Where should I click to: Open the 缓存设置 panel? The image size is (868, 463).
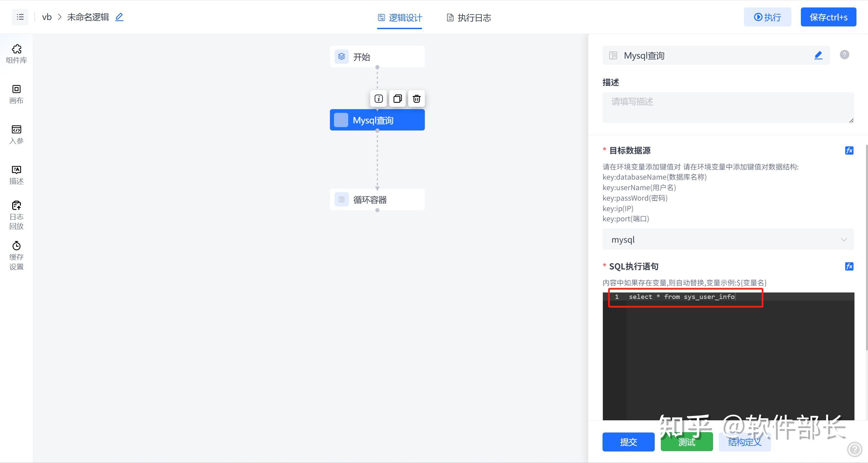coord(16,255)
